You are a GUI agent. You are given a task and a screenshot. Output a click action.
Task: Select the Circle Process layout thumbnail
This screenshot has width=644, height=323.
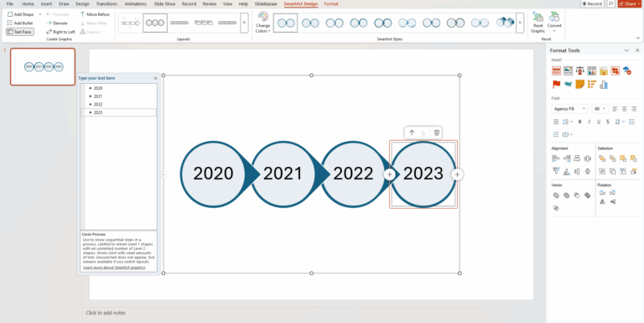pyautogui.click(x=155, y=23)
